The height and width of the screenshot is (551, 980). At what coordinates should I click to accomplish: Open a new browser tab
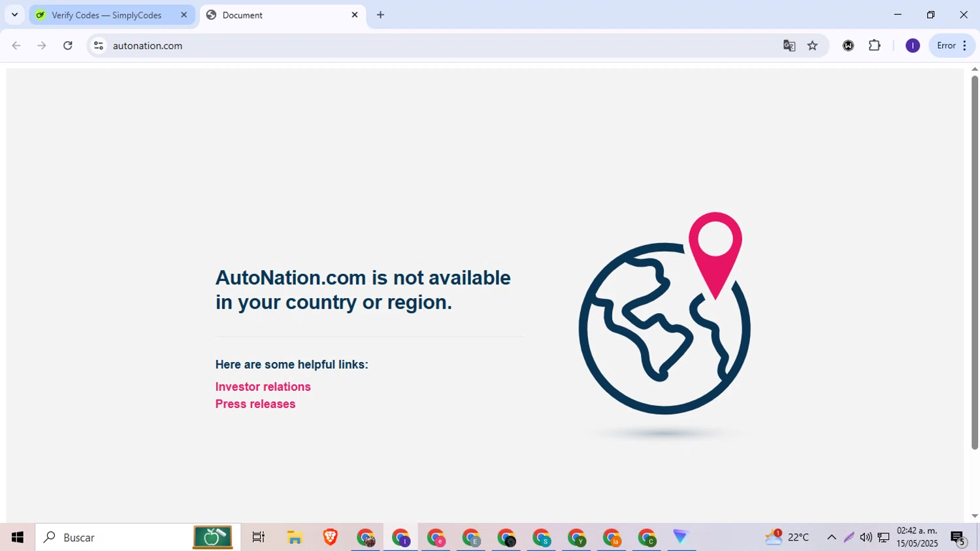381,15
